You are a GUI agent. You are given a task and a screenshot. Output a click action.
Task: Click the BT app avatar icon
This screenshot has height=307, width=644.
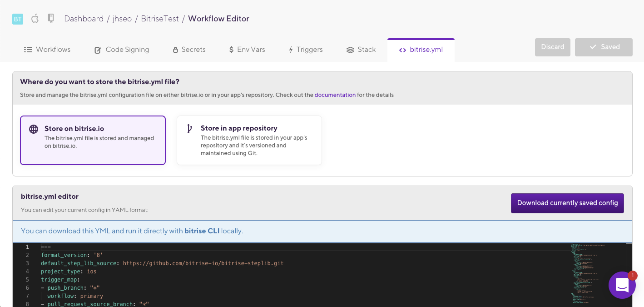point(18,19)
